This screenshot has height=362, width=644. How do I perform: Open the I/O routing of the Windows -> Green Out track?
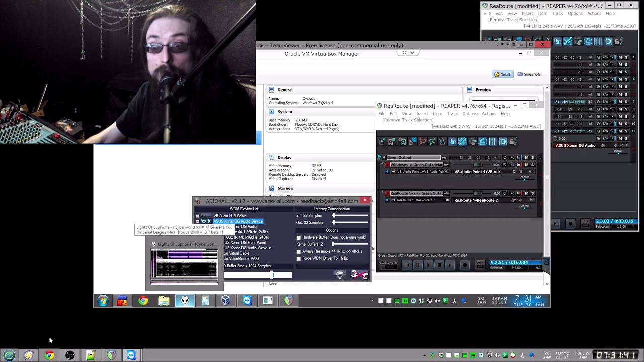point(512,165)
